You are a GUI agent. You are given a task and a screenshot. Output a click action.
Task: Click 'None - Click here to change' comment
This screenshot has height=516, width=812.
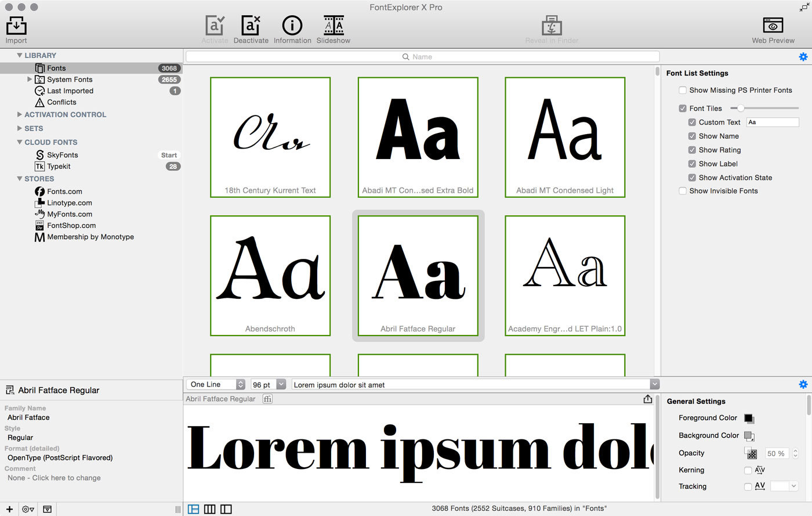point(54,478)
